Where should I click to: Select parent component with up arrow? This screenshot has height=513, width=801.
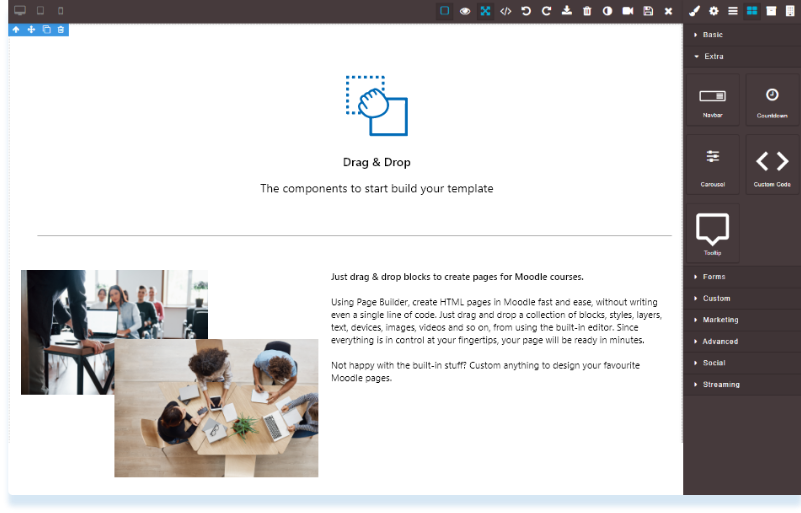[x=16, y=30]
